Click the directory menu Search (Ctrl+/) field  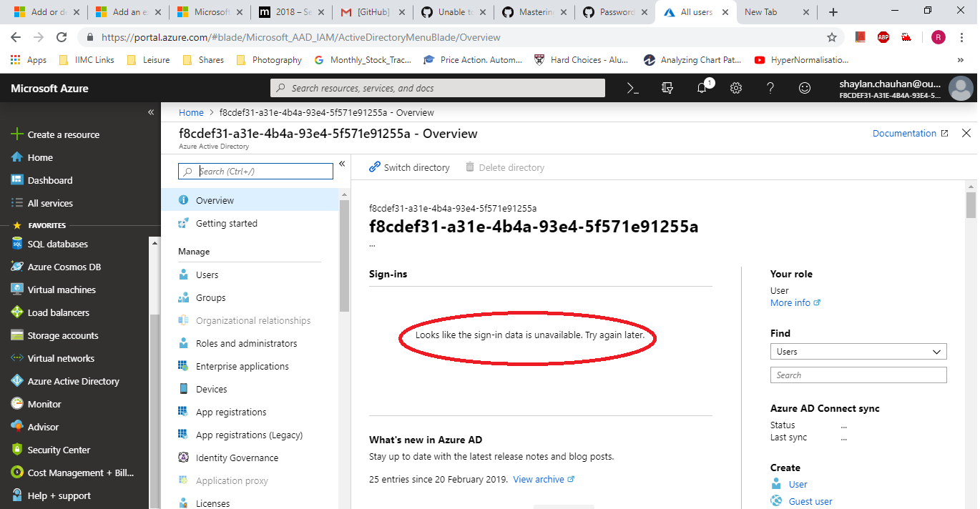point(255,172)
